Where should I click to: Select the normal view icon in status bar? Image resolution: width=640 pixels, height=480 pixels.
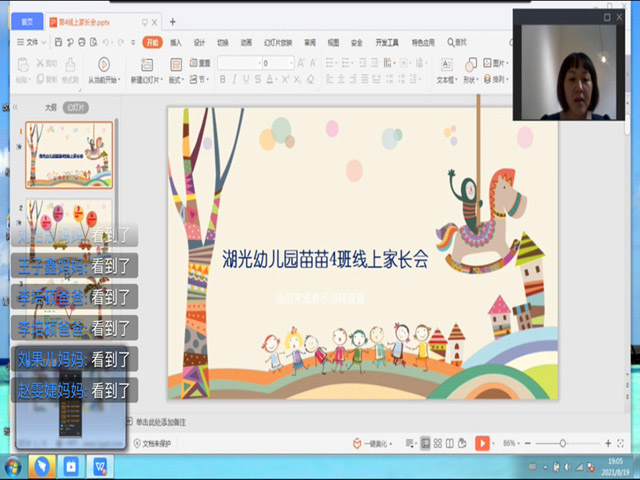point(425,443)
